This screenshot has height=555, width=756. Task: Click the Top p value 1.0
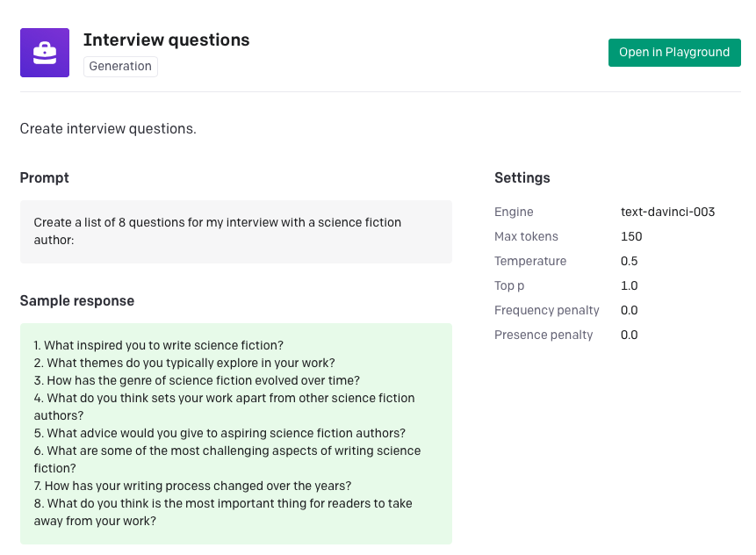point(629,285)
